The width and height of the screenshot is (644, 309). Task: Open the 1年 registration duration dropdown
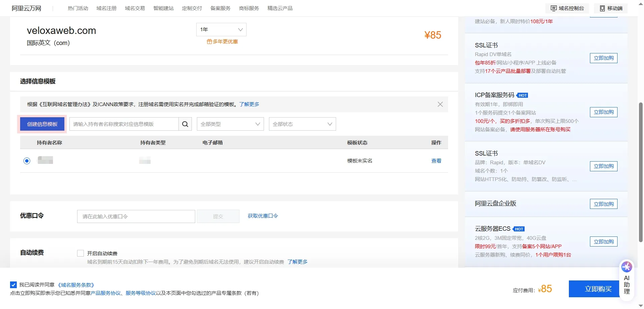221,29
